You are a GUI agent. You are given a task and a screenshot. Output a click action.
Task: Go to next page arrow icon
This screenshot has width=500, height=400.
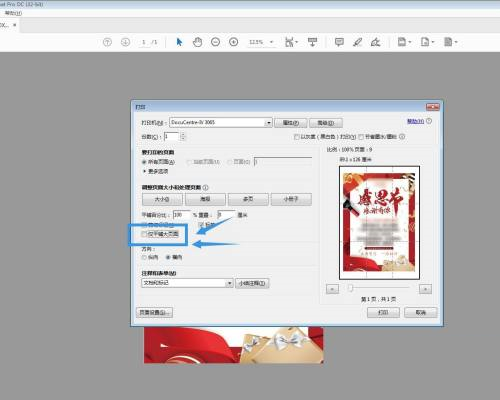tap(125, 42)
